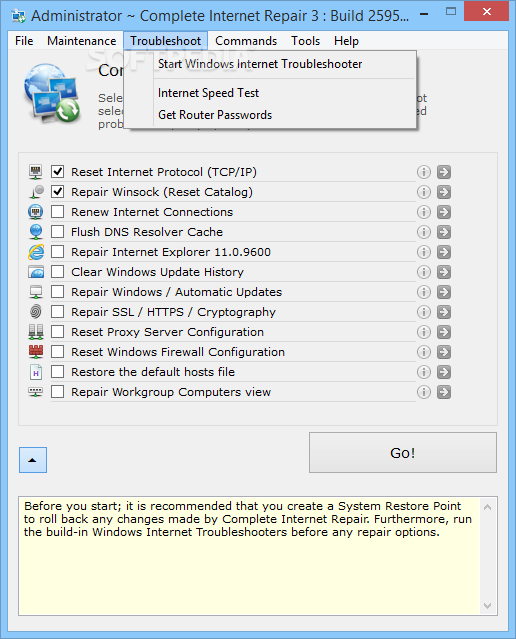Run Repair Workgroup Computers view arrow button

pos(444,392)
